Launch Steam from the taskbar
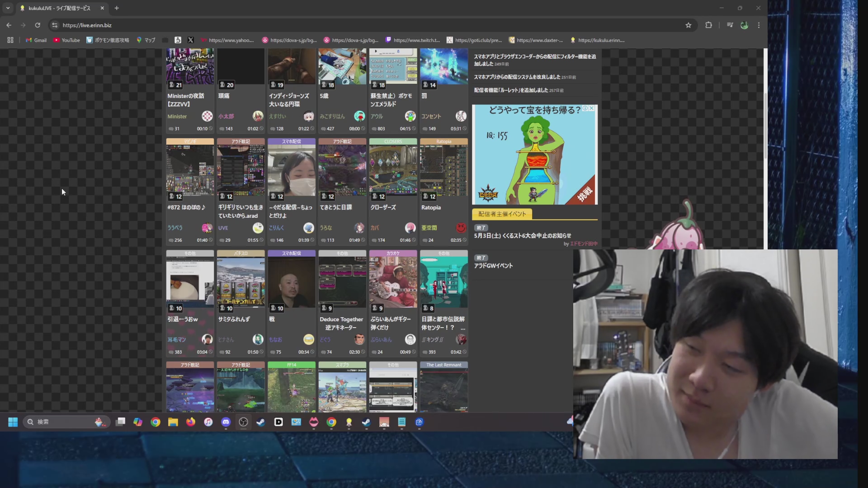Viewport: 868px width, 488px height. pyautogui.click(x=261, y=422)
